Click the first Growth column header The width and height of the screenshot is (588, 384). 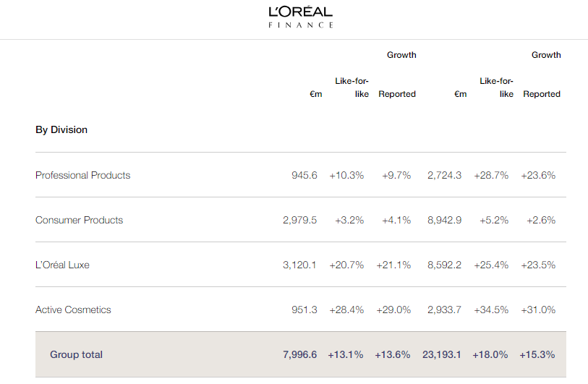pyautogui.click(x=401, y=55)
